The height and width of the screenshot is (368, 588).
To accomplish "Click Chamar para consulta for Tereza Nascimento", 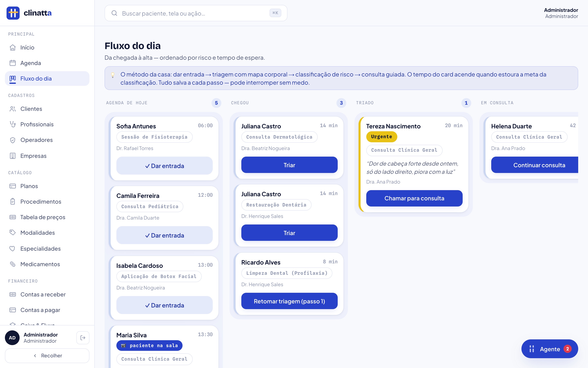I will click(x=414, y=198).
